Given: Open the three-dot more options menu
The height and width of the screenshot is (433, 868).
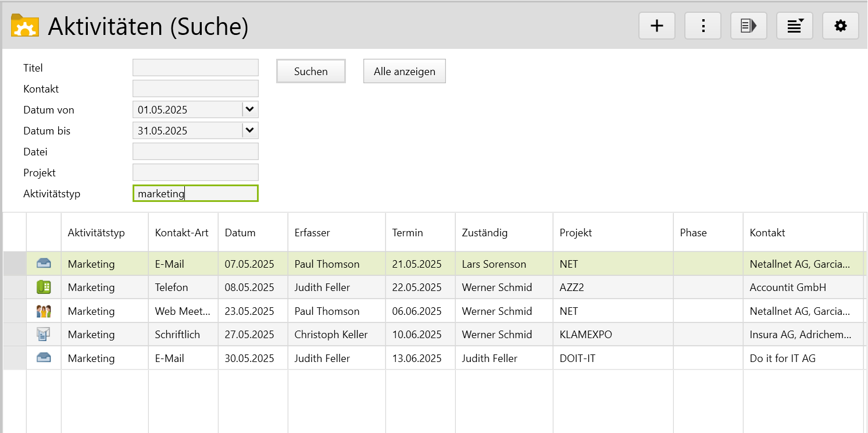Looking at the screenshot, I should (x=702, y=26).
